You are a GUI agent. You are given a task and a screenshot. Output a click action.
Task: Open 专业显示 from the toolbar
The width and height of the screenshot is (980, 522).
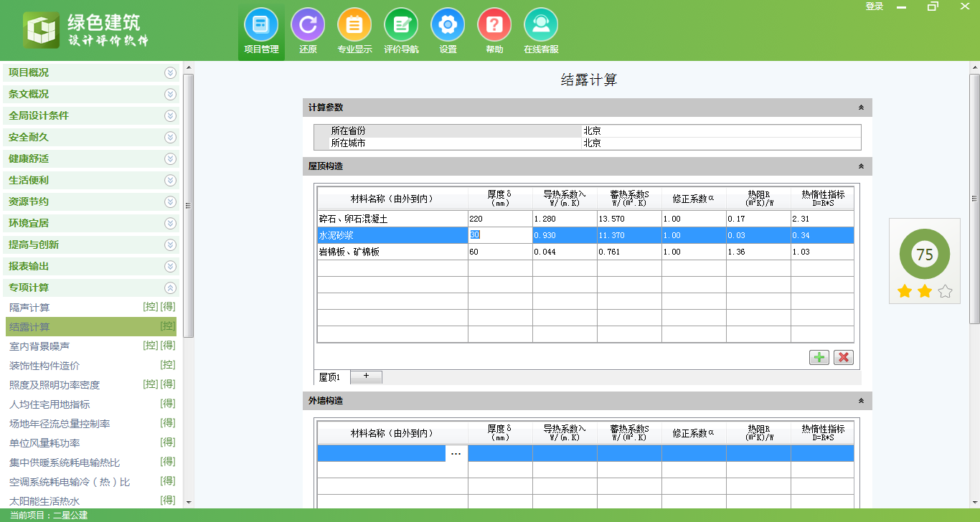tap(354, 31)
